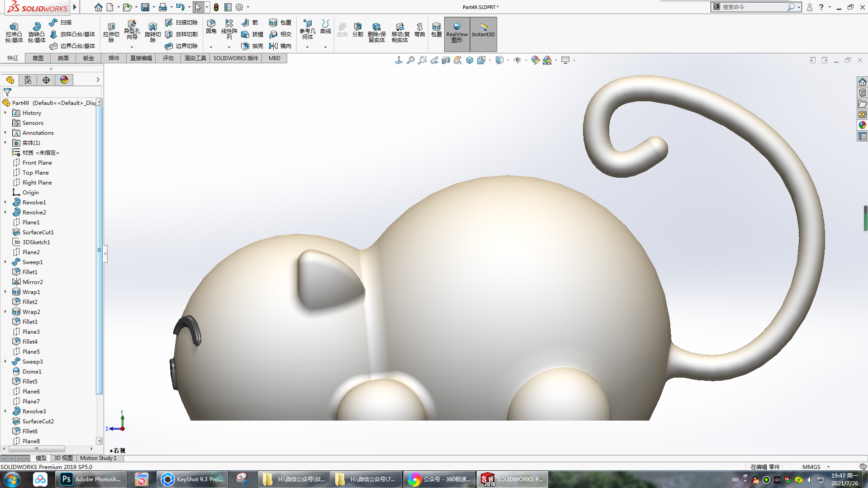Select the Flex (弯曲) tool
The image size is (868, 488).
coord(419,29)
